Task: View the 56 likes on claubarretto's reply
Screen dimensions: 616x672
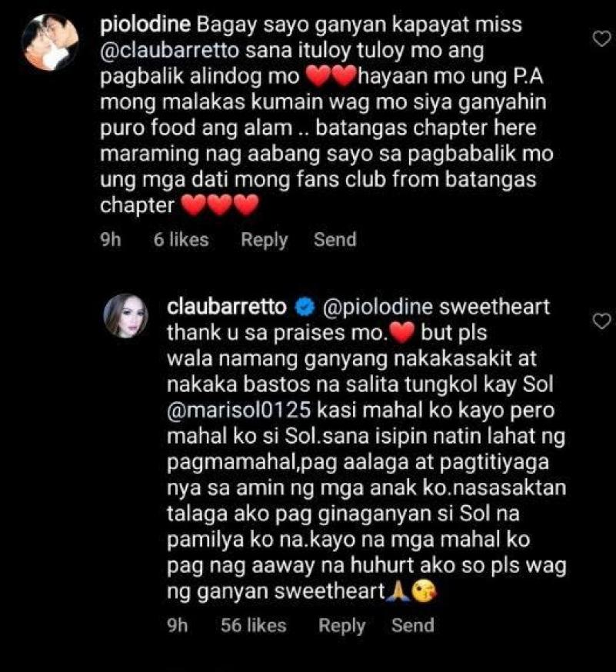Action: 253,625
